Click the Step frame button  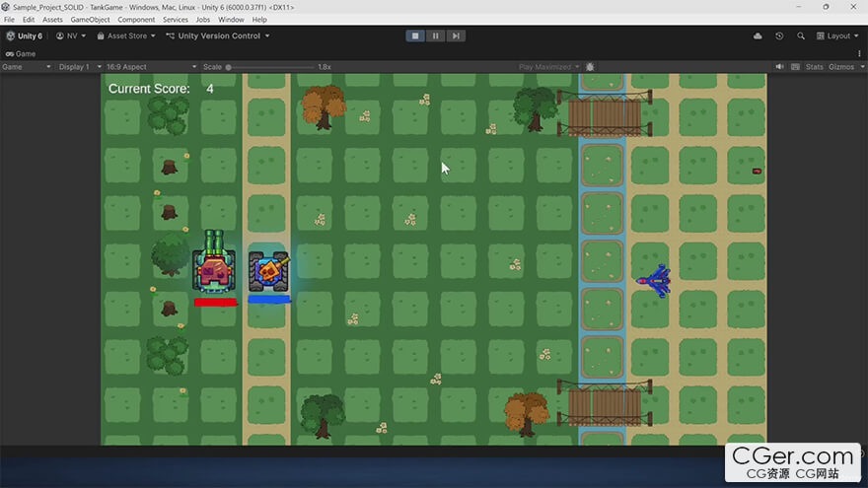pyautogui.click(x=456, y=35)
